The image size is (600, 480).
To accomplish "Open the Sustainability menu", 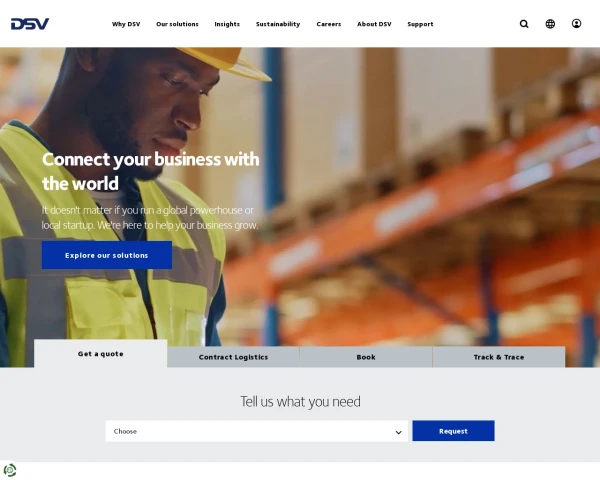I will pos(278,24).
